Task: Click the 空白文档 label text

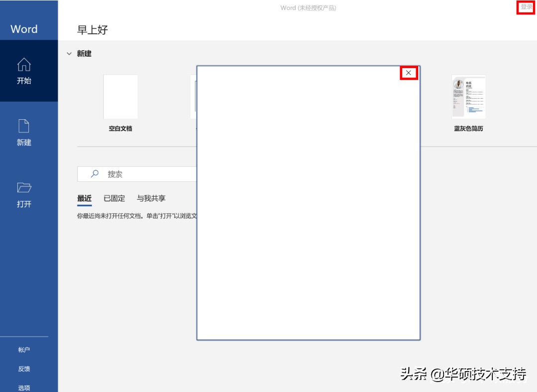Action: point(120,129)
